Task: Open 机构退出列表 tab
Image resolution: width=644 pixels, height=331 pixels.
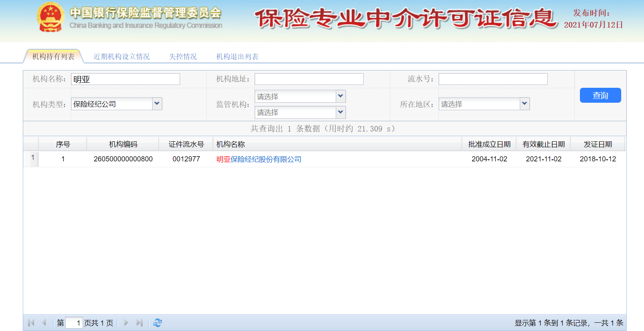Action: [x=237, y=57]
